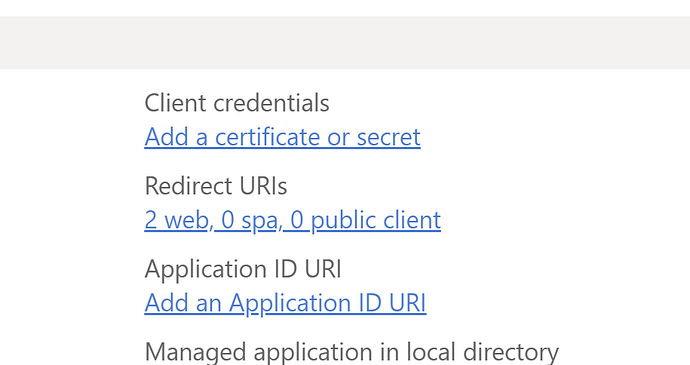Select the 'Client credentials' label text
Screen dimensions: 690x365
pos(237,103)
